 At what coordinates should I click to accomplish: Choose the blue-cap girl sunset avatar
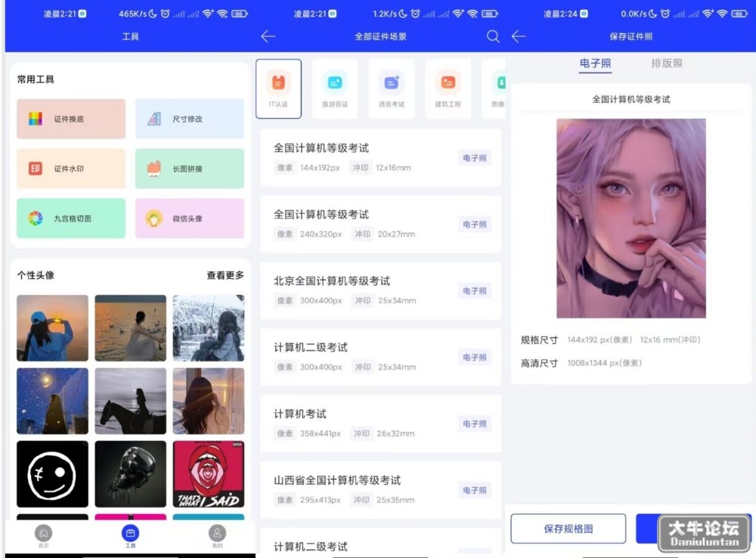(x=53, y=328)
